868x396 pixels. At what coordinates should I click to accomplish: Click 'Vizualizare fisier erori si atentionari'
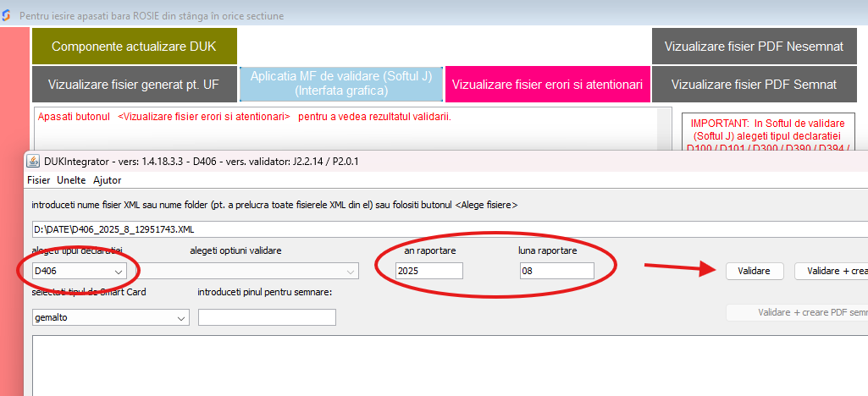coord(546,84)
